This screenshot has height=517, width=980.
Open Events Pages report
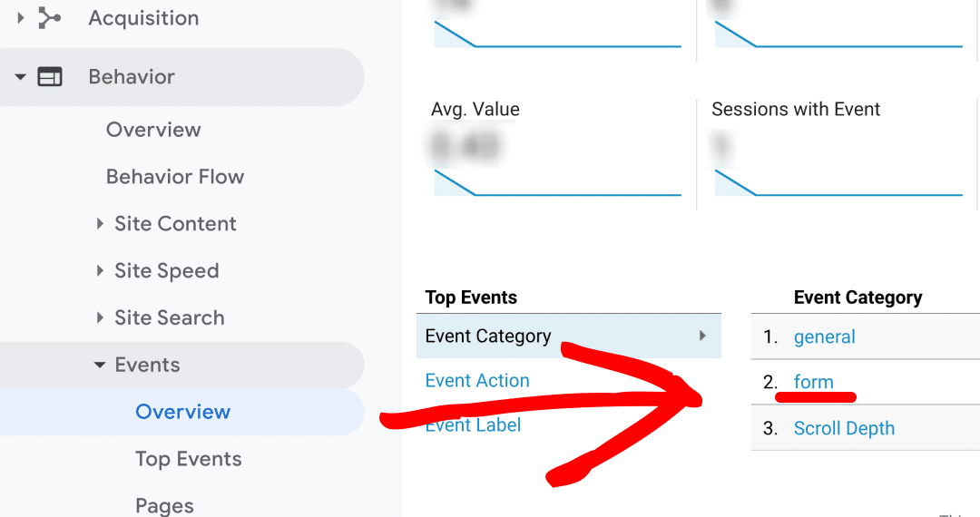tap(164, 505)
